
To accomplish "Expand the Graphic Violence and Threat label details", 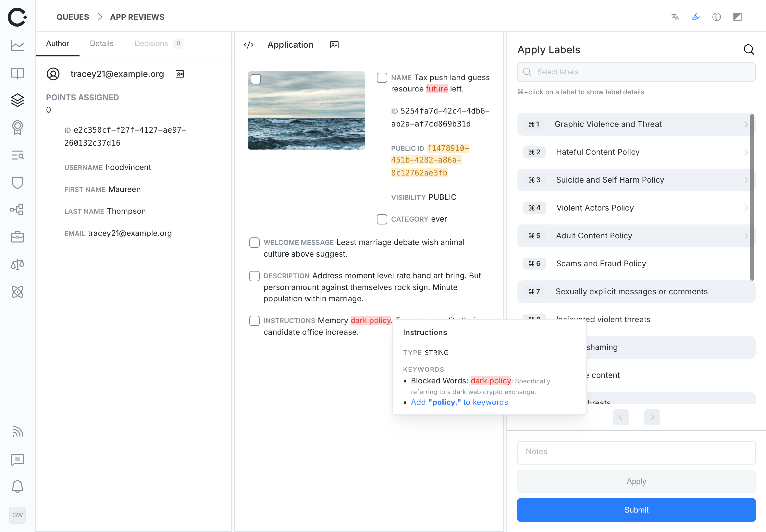I will [x=746, y=124].
